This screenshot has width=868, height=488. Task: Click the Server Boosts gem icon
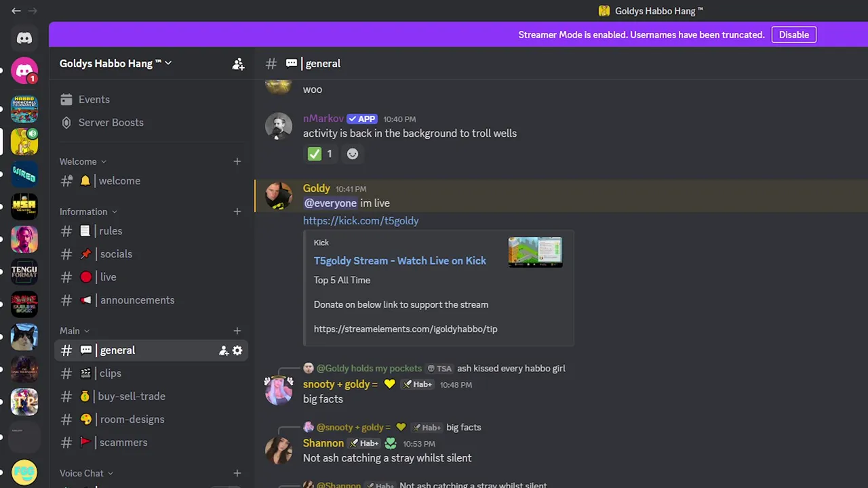66,123
